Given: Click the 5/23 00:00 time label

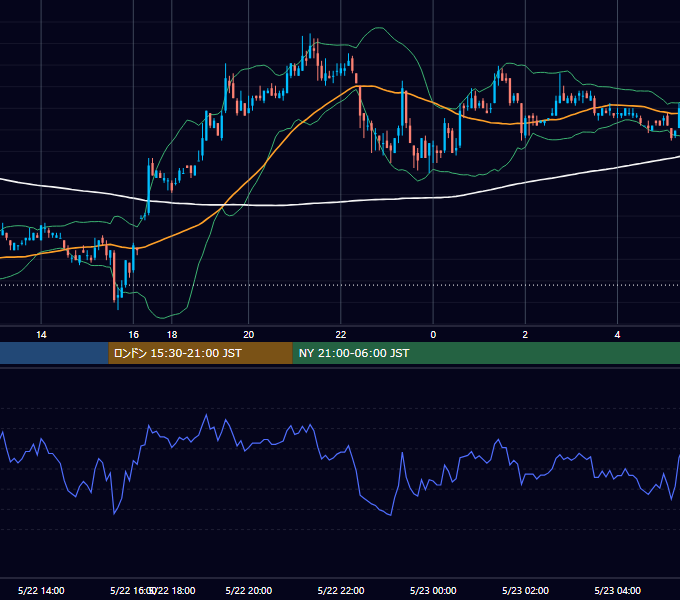Looking at the screenshot, I should tap(433, 590).
